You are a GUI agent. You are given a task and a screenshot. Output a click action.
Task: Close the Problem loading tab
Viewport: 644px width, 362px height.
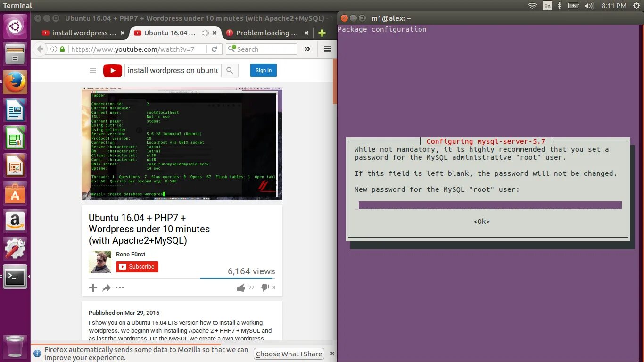point(306,33)
